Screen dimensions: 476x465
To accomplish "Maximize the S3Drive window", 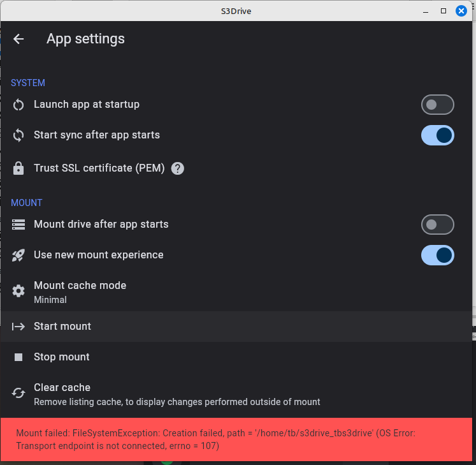I will pos(444,11).
